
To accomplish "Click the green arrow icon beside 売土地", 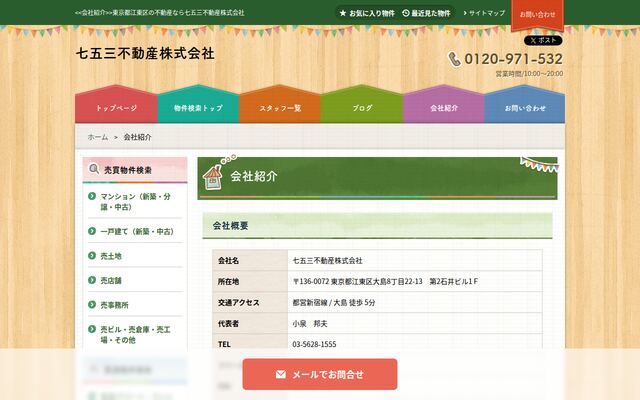I will (92, 256).
